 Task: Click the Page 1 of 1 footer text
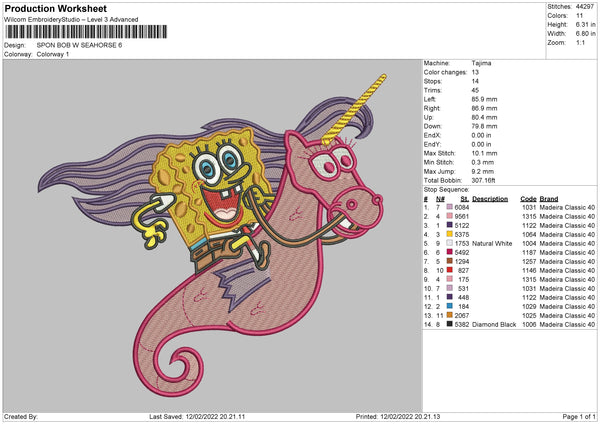click(x=574, y=416)
